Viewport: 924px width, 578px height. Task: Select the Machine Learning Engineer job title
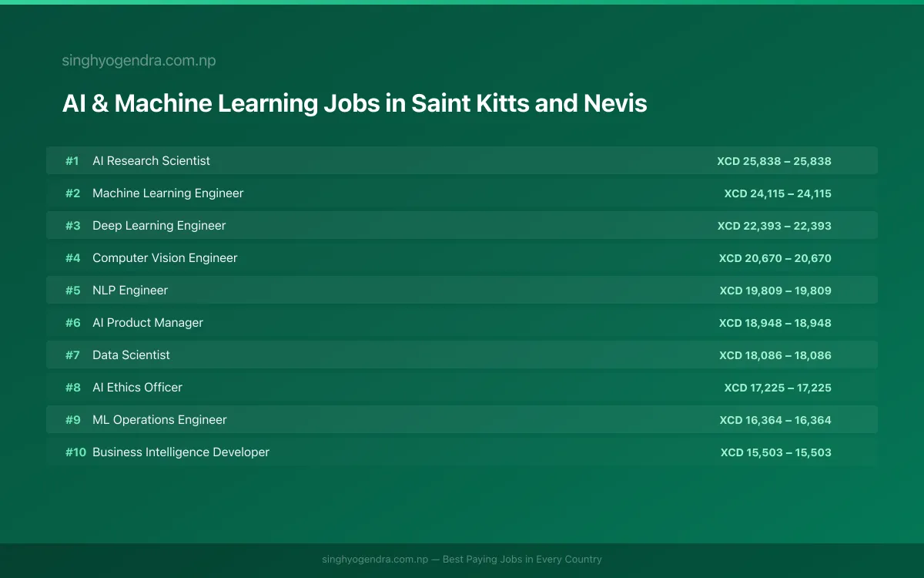pyautogui.click(x=168, y=193)
